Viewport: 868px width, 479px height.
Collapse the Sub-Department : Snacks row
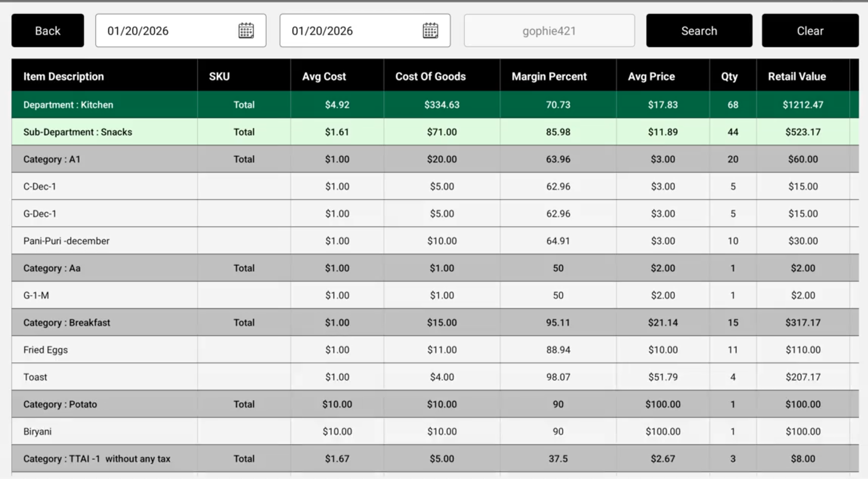(x=78, y=132)
